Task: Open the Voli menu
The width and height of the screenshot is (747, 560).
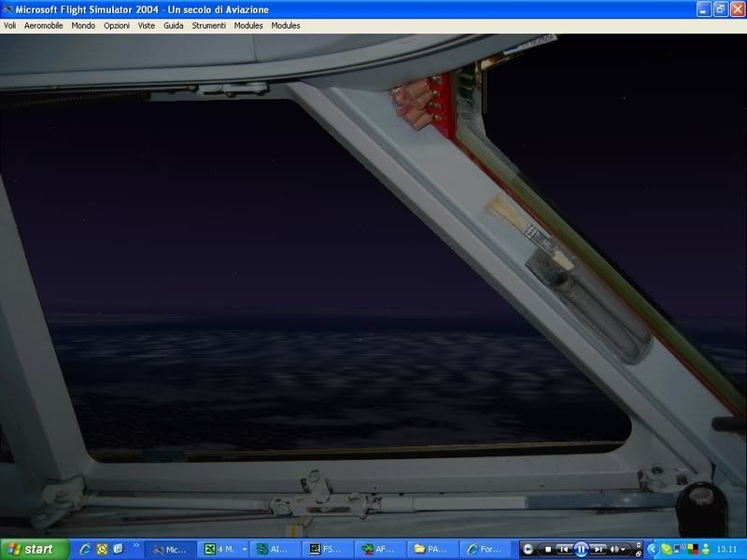Action: [x=10, y=26]
